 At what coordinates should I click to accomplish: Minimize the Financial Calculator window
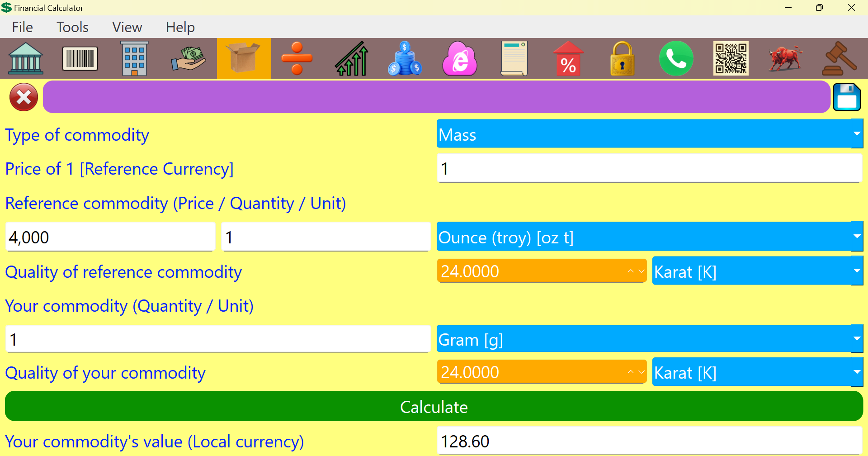pos(788,8)
